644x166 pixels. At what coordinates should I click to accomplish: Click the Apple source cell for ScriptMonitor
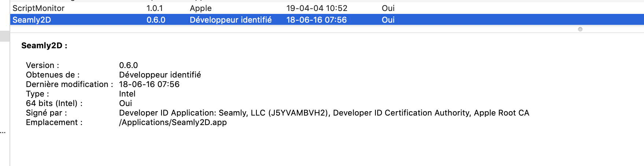(201, 8)
